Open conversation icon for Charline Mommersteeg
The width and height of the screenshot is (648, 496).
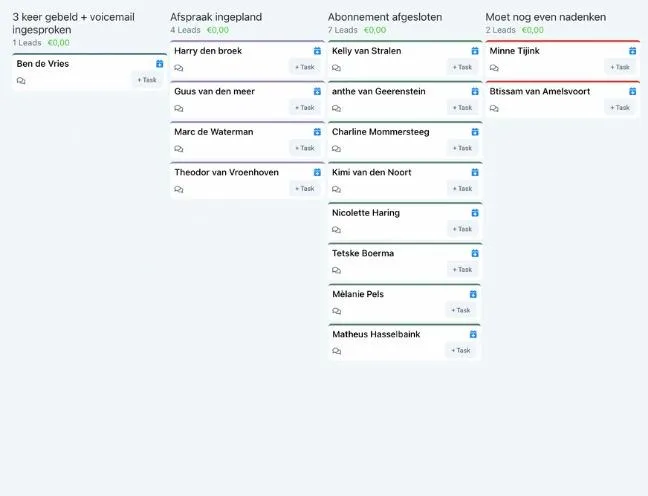336,149
